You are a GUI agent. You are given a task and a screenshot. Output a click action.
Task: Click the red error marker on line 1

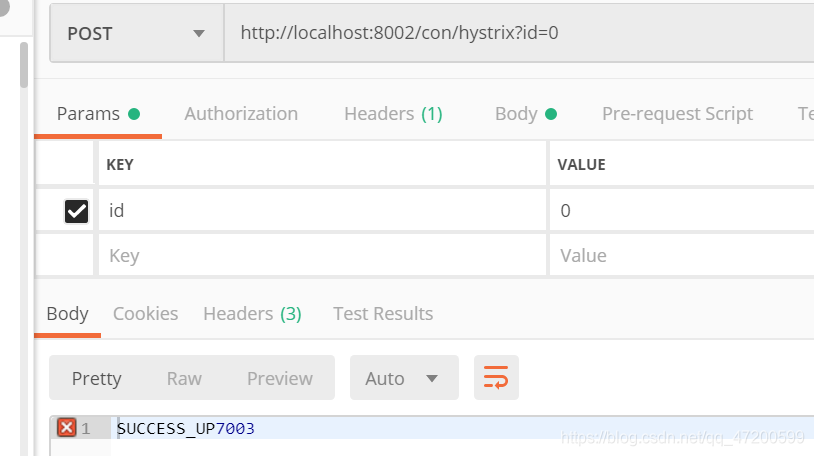pos(66,428)
